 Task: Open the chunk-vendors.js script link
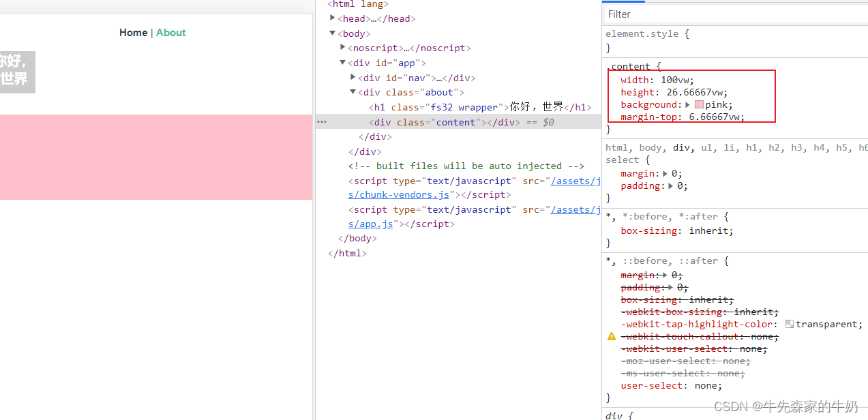pyautogui.click(x=398, y=194)
